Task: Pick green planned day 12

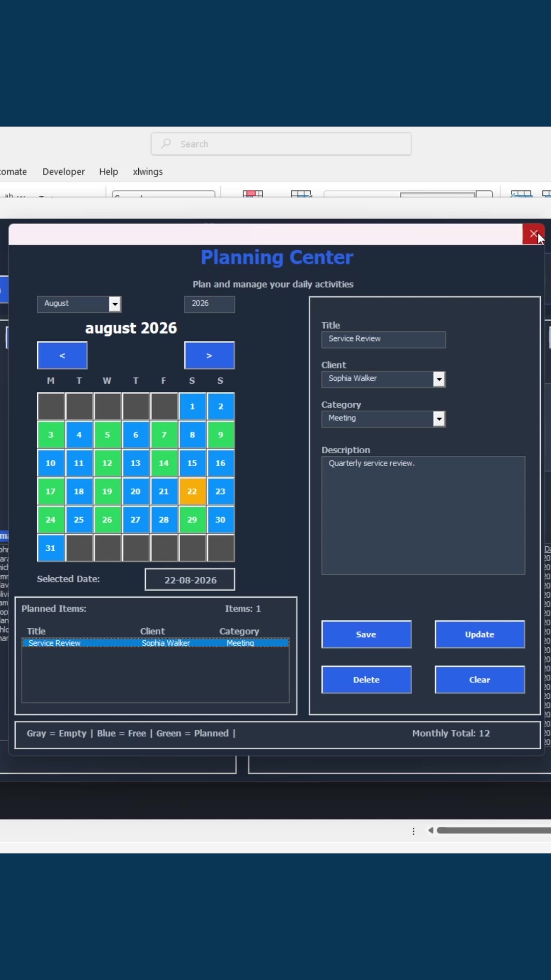Action: (x=107, y=463)
